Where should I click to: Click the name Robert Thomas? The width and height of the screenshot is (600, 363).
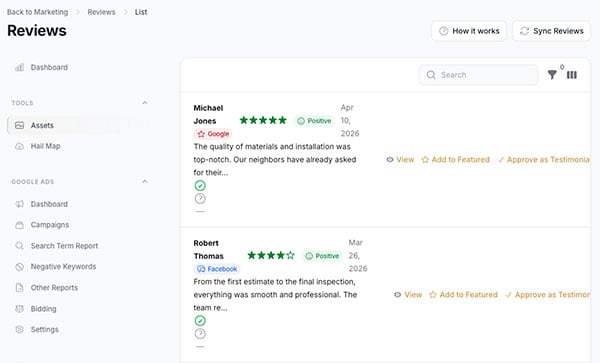coord(209,249)
